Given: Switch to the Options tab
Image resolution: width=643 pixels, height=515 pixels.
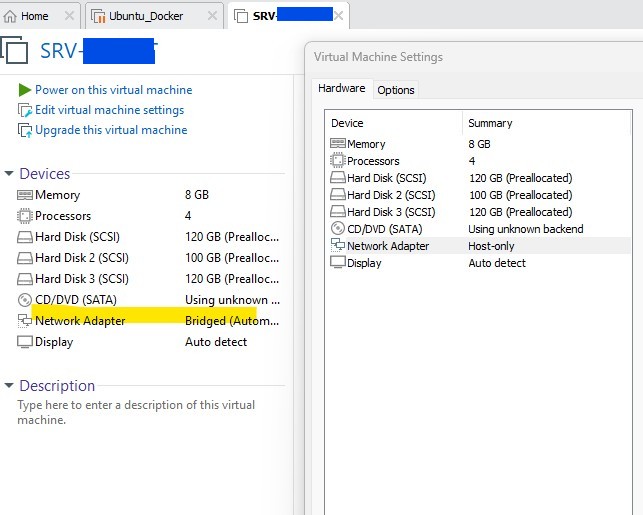Looking at the screenshot, I should coord(396,90).
